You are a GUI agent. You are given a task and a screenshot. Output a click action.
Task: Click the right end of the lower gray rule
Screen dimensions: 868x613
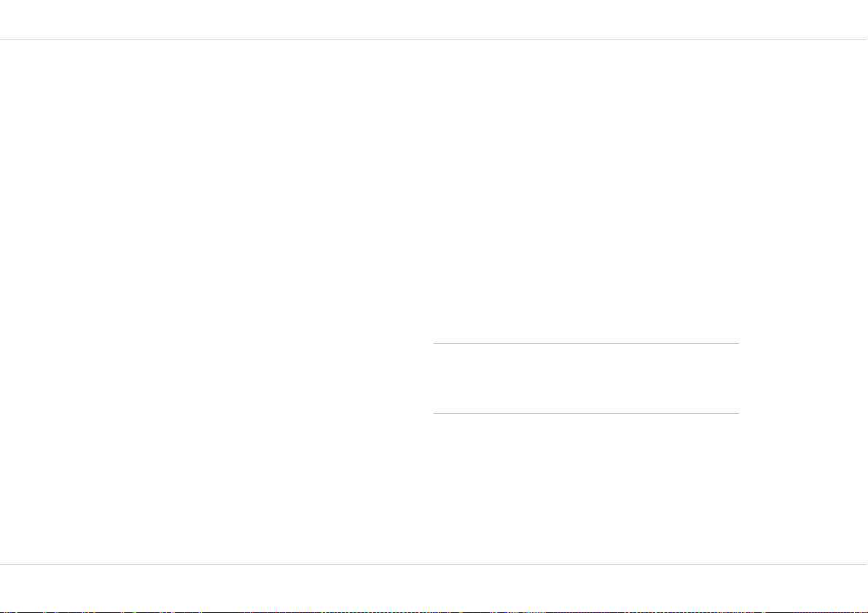click(x=738, y=413)
